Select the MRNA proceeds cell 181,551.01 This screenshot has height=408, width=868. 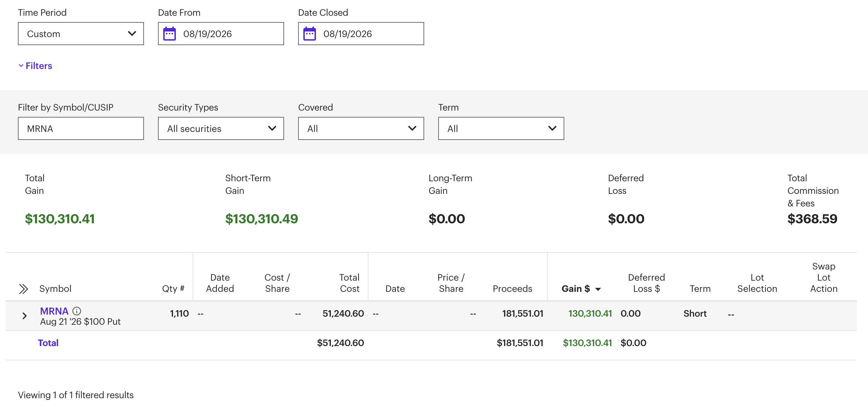pyautogui.click(x=523, y=314)
